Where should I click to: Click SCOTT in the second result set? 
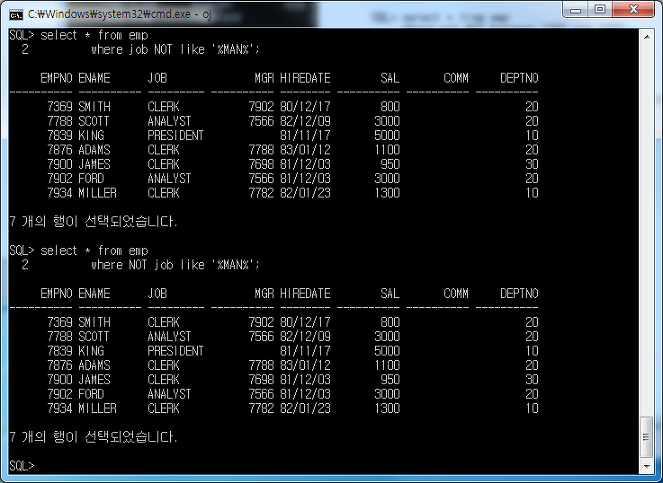point(93,337)
